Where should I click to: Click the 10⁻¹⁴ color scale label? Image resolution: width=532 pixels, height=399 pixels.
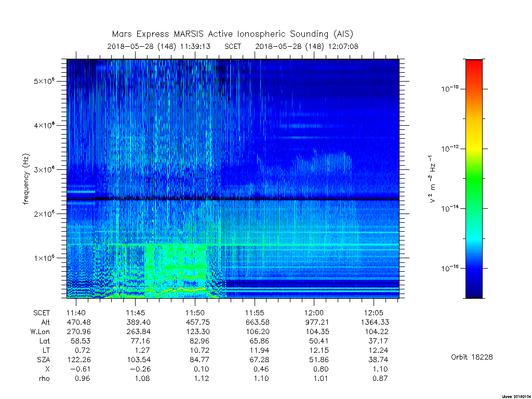pos(449,208)
